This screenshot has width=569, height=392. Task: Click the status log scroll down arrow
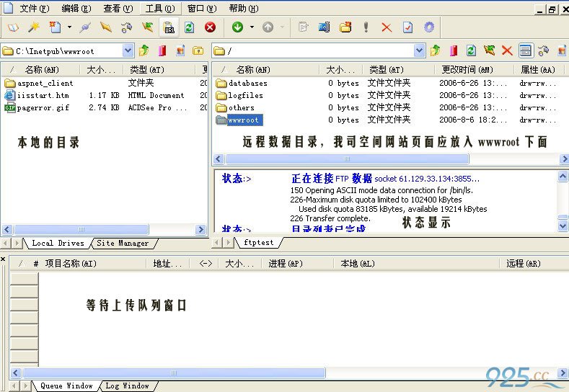(563, 226)
